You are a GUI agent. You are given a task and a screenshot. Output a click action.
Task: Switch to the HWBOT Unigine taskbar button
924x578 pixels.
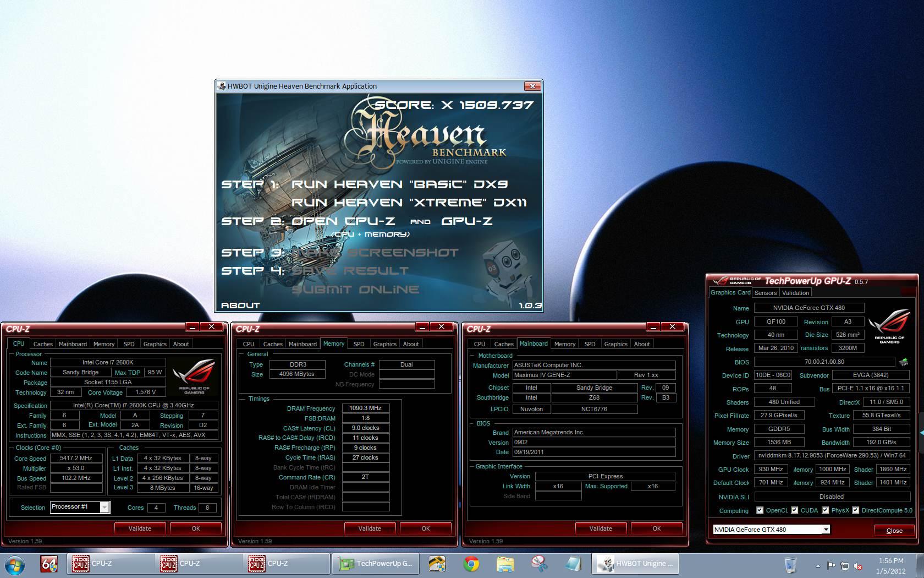pyautogui.click(x=635, y=564)
